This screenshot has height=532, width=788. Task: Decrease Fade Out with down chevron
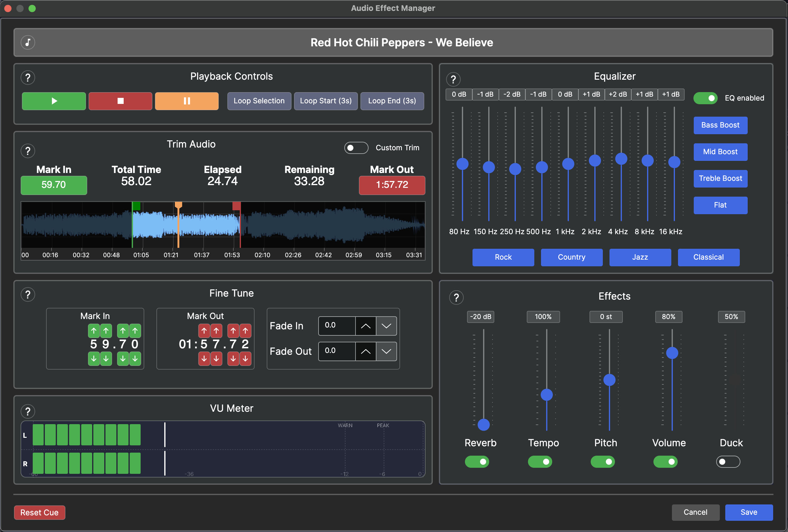tap(386, 351)
